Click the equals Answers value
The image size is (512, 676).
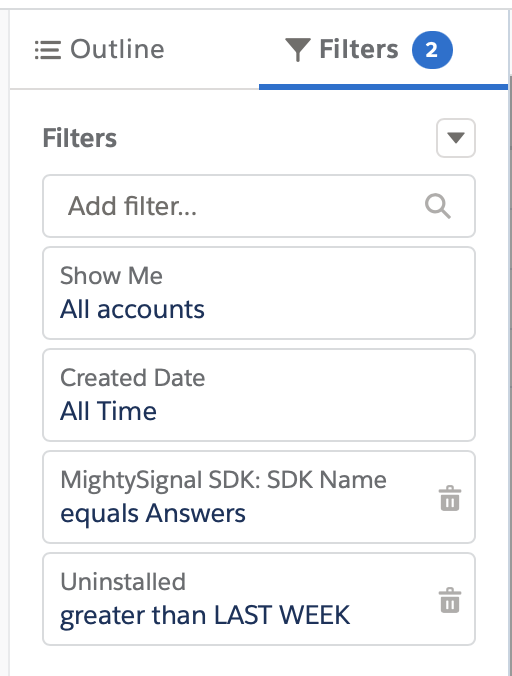click(153, 514)
